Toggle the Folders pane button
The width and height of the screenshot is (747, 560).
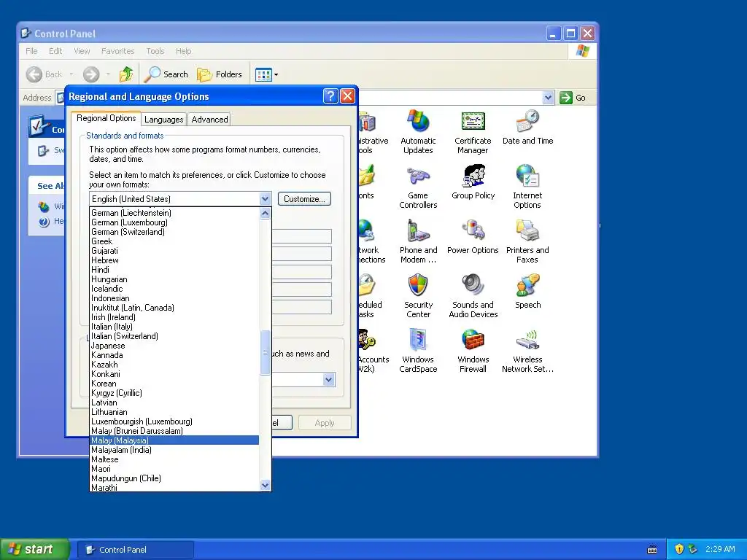[220, 74]
